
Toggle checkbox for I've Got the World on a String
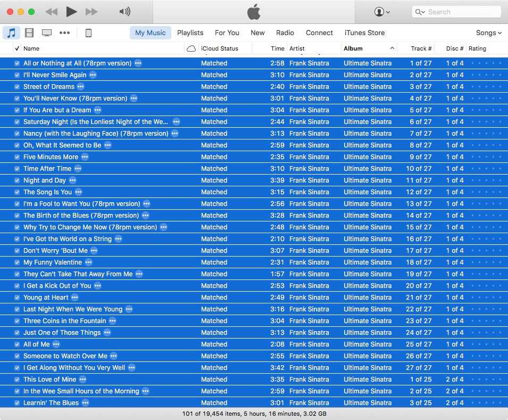[x=17, y=239]
